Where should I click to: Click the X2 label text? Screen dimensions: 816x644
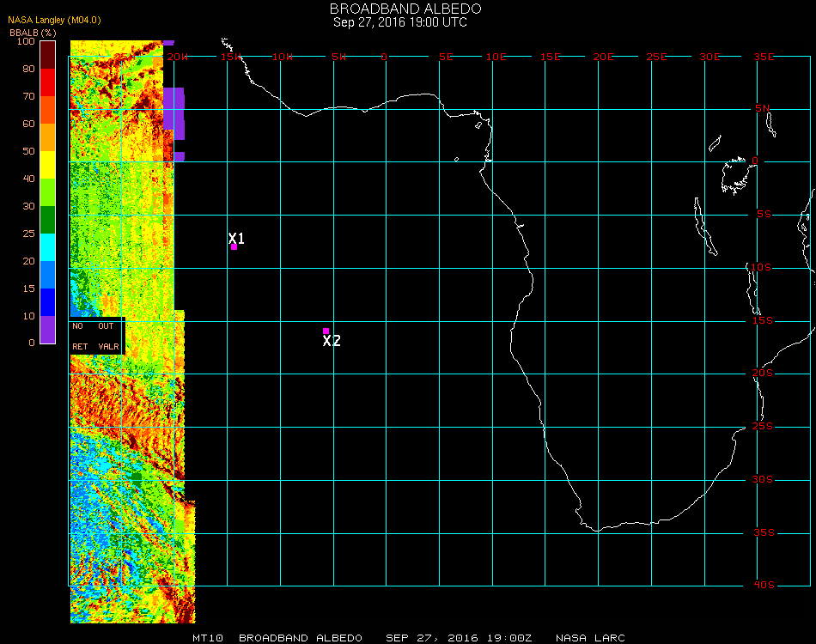click(x=332, y=341)
